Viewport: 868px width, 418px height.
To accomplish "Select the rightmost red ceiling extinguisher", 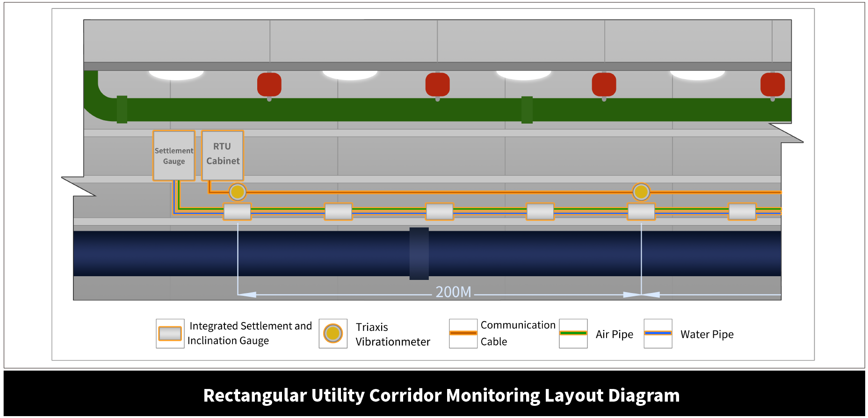I will pyautogui.click(x=772, y=85).
